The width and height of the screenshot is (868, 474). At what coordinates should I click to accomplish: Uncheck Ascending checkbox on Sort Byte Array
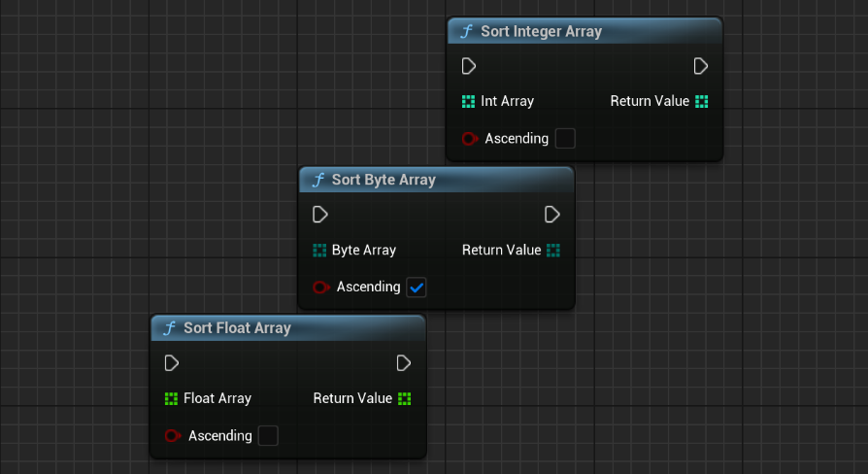tap(417, 288)
